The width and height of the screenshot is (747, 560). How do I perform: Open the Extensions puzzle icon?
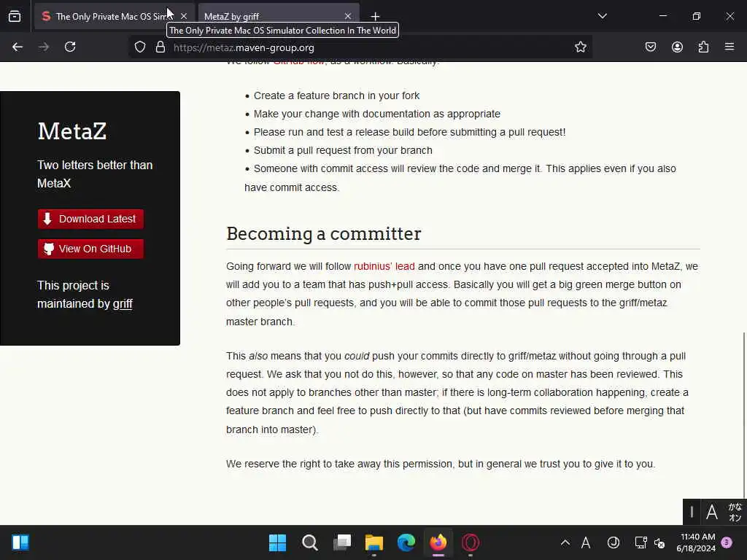tap(703, 47)
